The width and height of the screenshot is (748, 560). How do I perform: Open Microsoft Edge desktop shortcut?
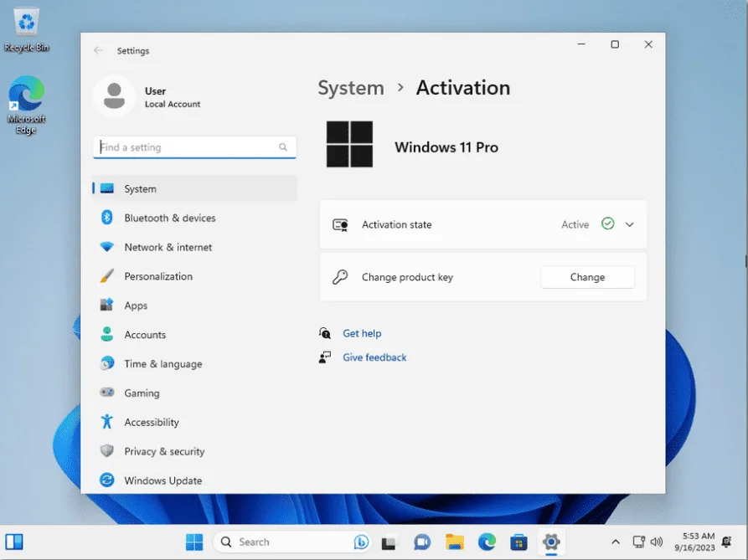(26, 105)
